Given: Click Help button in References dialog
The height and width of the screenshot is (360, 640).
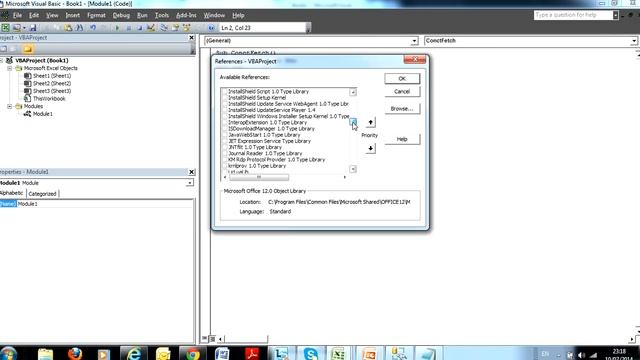Looking at the screenshot, I should (x=402, y=139).
